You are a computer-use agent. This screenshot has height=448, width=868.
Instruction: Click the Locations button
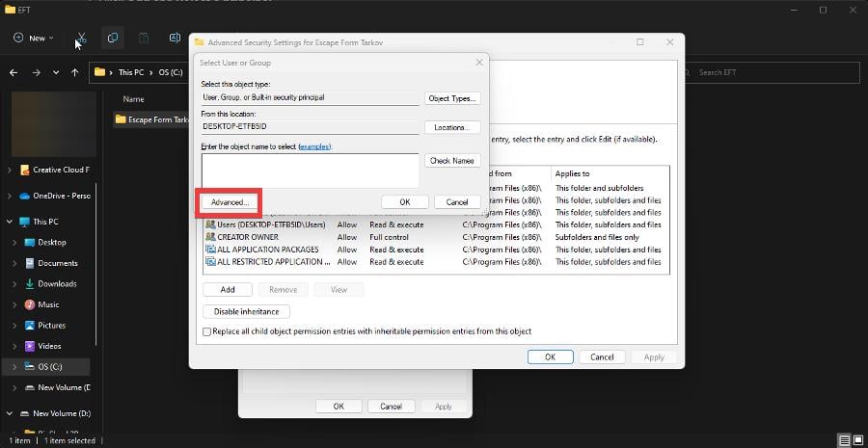pyautogui.click(x=452, y=128)
